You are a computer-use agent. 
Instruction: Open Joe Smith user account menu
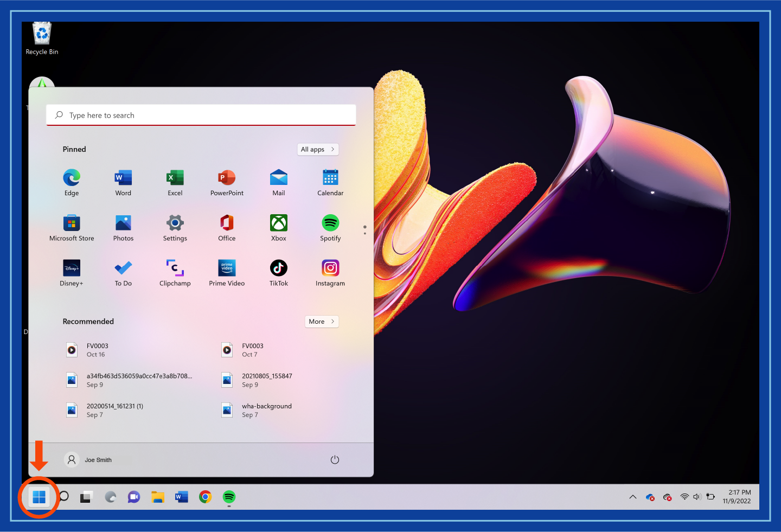pyautogui.click(x=88, y=460)
